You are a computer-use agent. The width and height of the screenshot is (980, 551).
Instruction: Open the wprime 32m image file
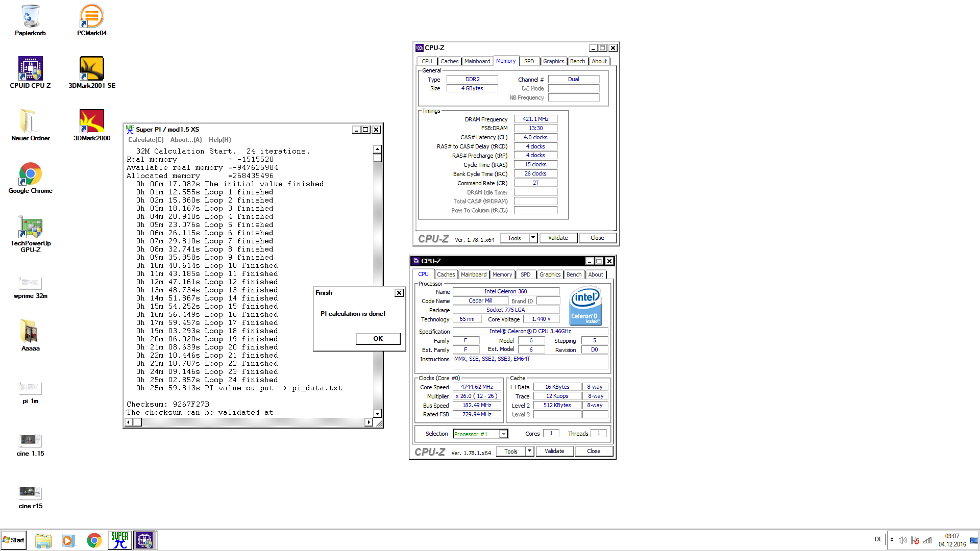(x=30, y=287)
